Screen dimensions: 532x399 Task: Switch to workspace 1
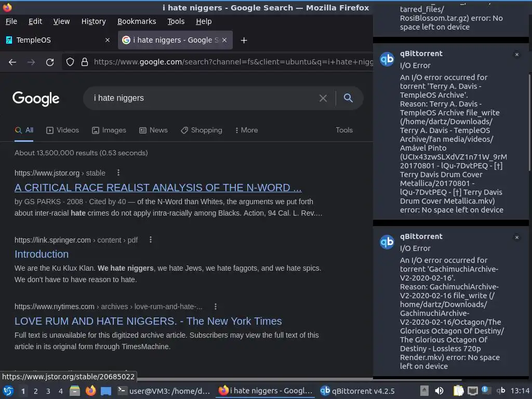tap(23, 391)
